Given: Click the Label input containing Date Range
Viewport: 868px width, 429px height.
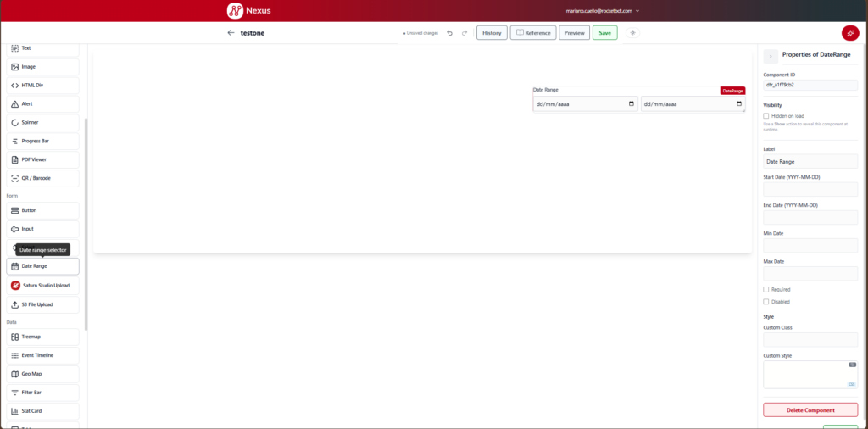Looking at the screenshot, I should (810, 162).
